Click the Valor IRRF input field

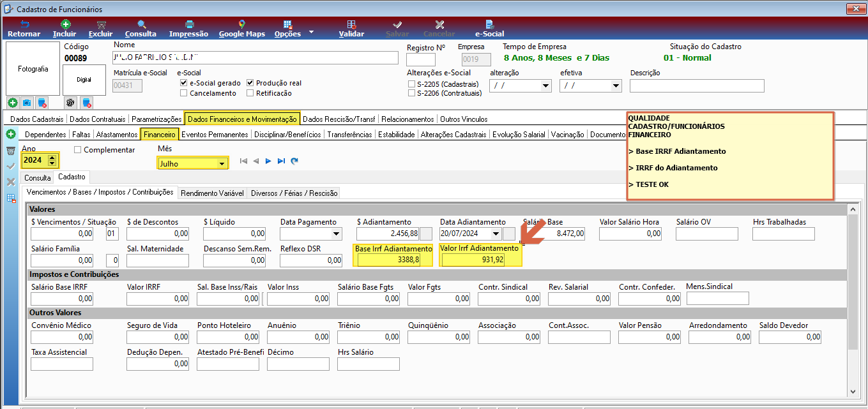coord(158,299)
